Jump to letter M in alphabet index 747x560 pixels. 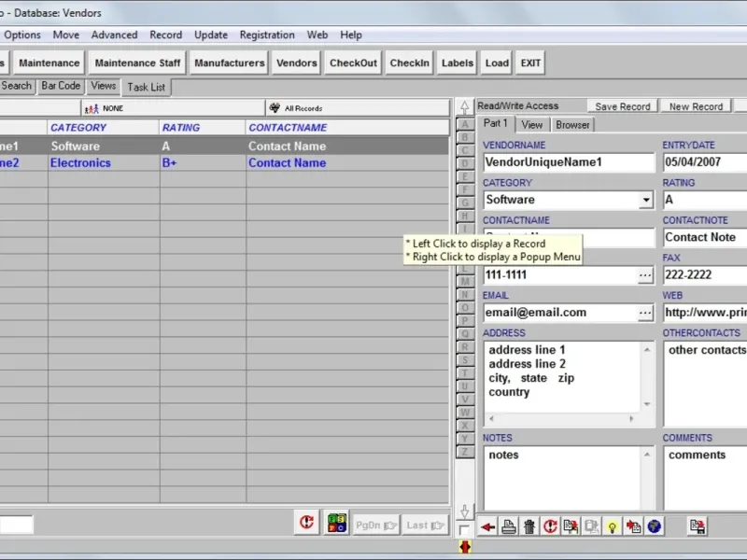tap(465, 282)
